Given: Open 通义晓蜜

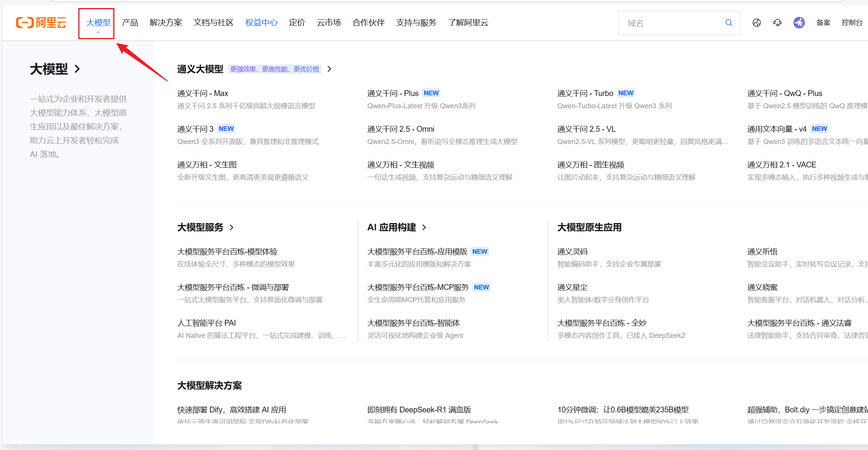Looking at the screenshot, I should [x=762, y=287].
